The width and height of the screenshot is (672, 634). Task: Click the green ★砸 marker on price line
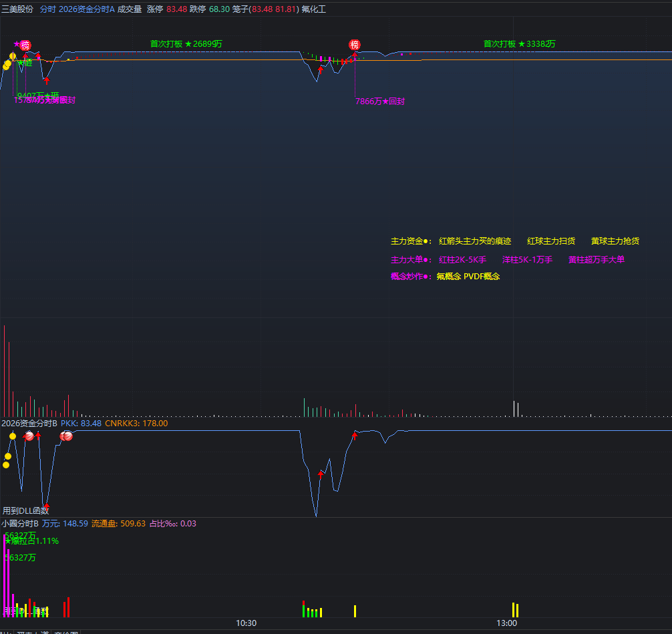click(x=25, y=63)
